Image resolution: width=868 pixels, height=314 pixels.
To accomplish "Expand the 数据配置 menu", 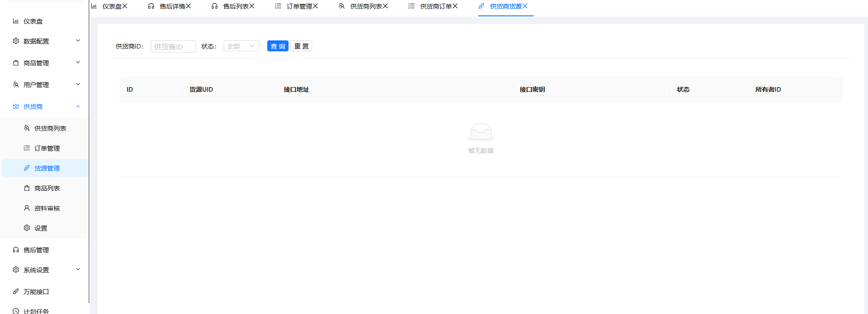I will [78, 41].
